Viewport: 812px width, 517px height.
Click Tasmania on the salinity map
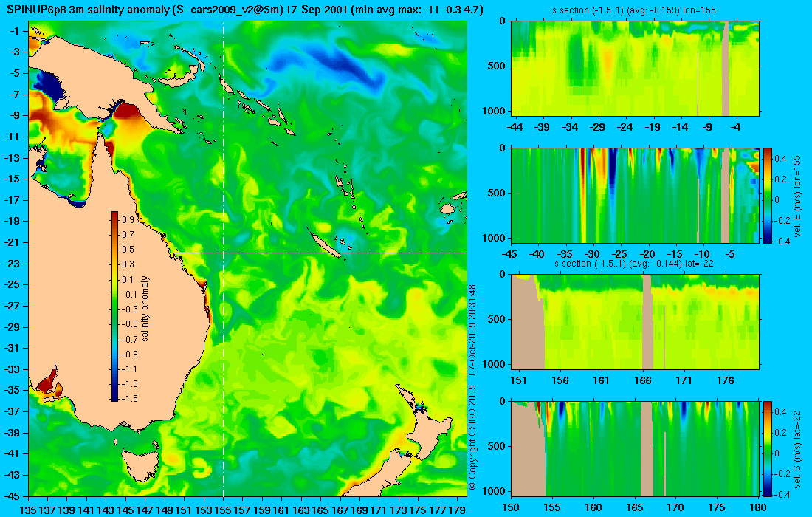pos(141,465)
